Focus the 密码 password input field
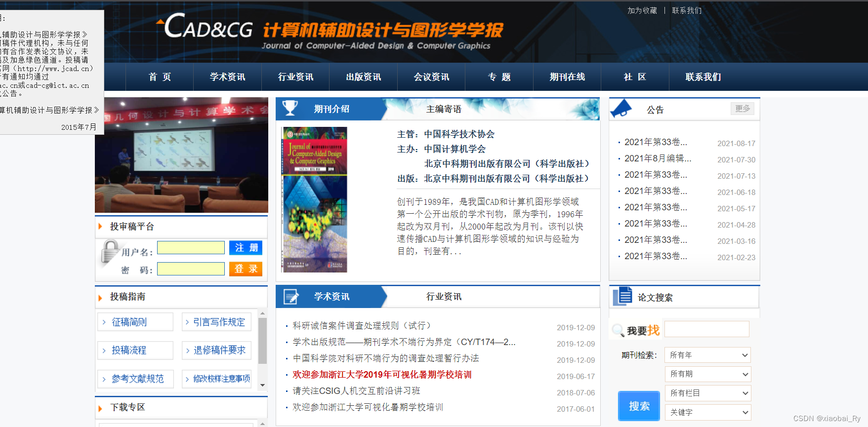The image size is (868, 427). tap(191, 269)
